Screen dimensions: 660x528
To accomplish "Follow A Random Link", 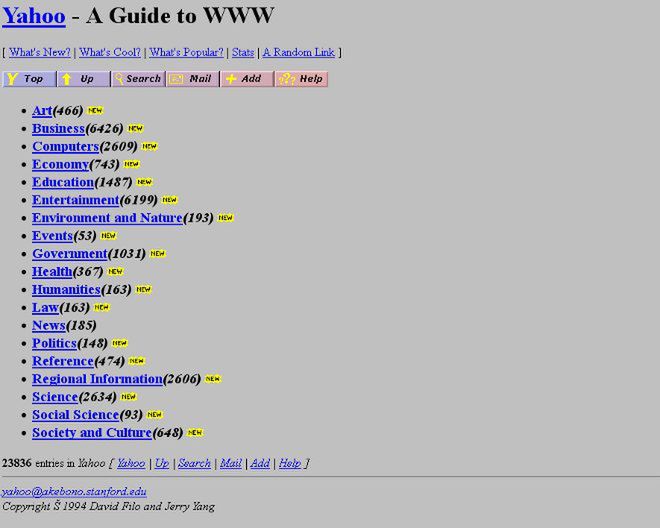I will pyautogui.click(x=298, y=52).
